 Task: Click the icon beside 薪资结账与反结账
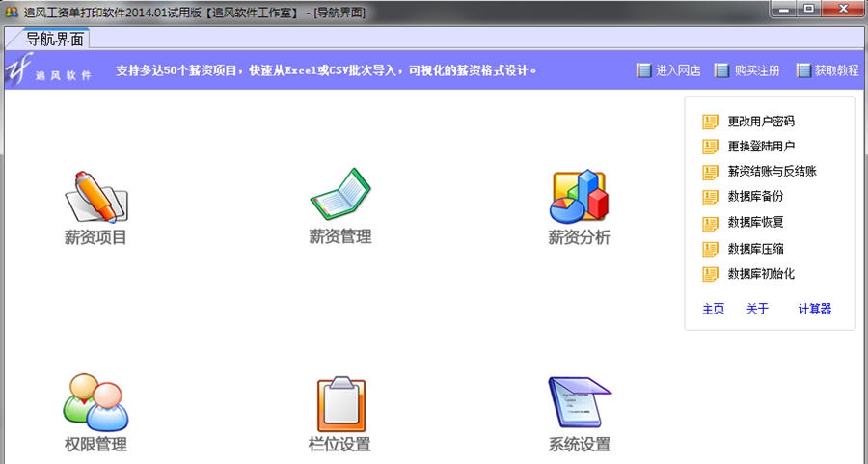click(x=710, y=172)
